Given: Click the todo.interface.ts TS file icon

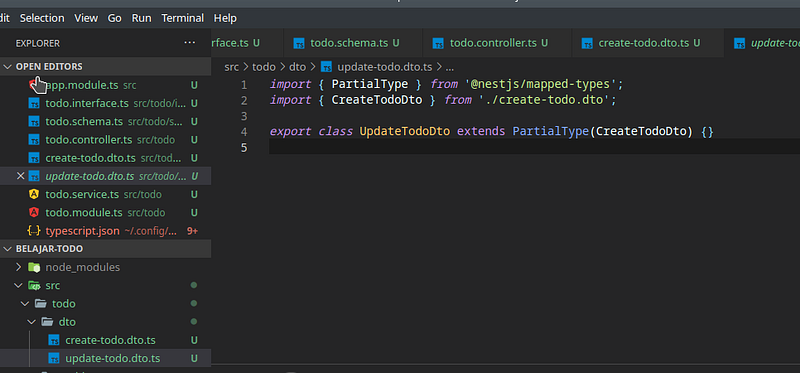Looking at the screenshot, I should pos(34,104).
